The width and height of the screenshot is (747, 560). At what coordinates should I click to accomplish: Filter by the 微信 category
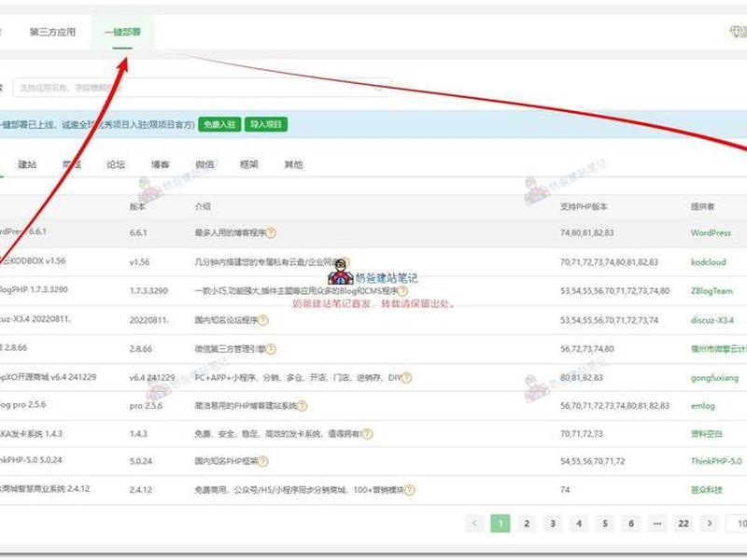[x=204, y=164]
